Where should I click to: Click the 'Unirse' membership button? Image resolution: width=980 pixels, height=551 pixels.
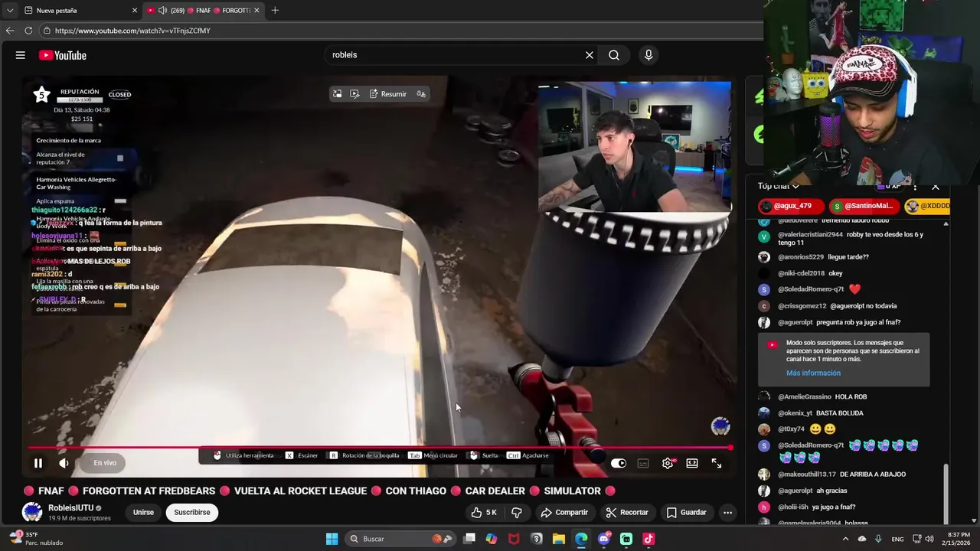[143, 513]
